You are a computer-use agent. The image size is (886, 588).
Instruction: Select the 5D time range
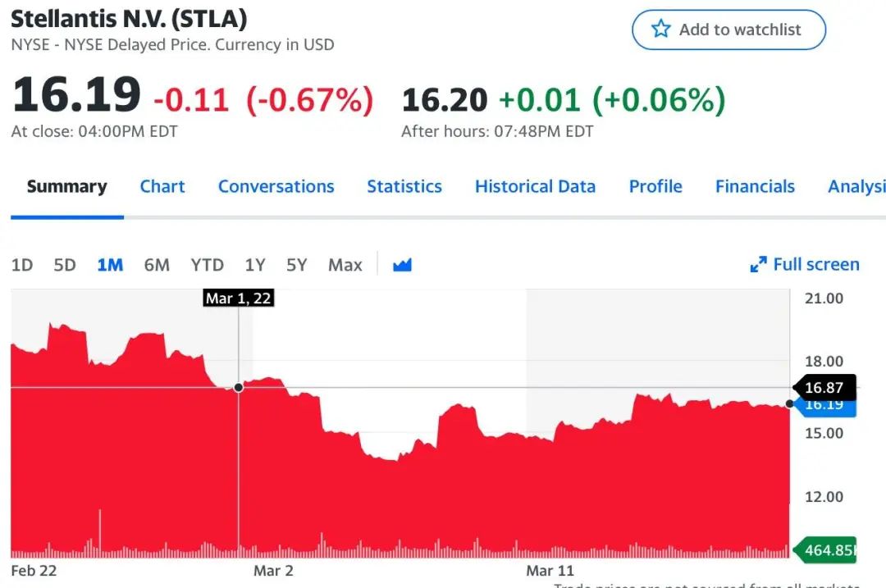(x=65, y=265)
